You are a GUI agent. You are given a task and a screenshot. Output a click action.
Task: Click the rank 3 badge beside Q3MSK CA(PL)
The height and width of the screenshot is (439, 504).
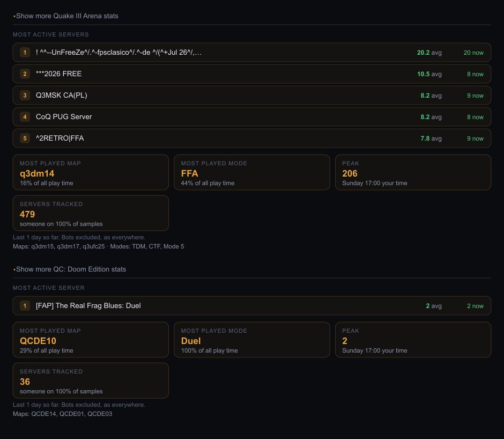click(25, 96)
